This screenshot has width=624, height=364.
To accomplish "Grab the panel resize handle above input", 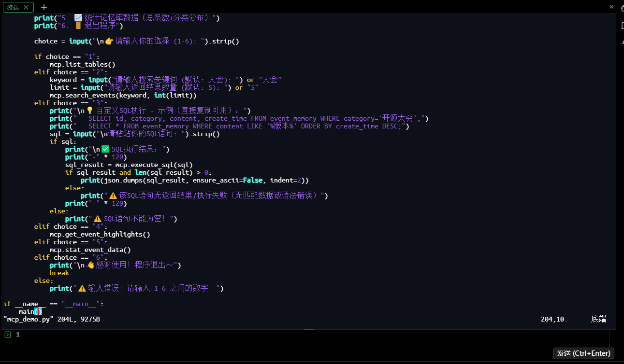I will [x=309, y=330].
